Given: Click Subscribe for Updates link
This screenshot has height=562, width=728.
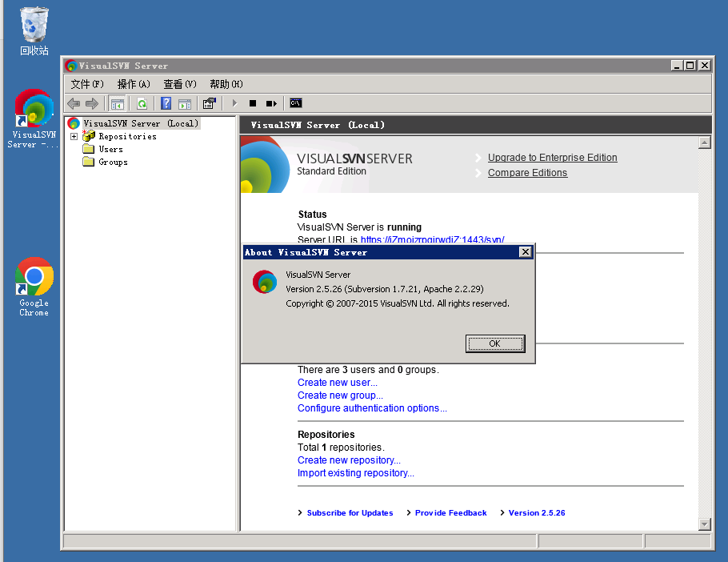Looking at the screenshot, I should tap(350, 513).
